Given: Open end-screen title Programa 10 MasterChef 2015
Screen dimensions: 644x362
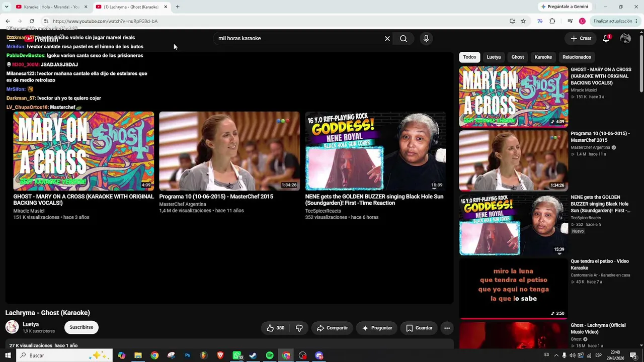Looking at the screenshot, I should 216,197.
